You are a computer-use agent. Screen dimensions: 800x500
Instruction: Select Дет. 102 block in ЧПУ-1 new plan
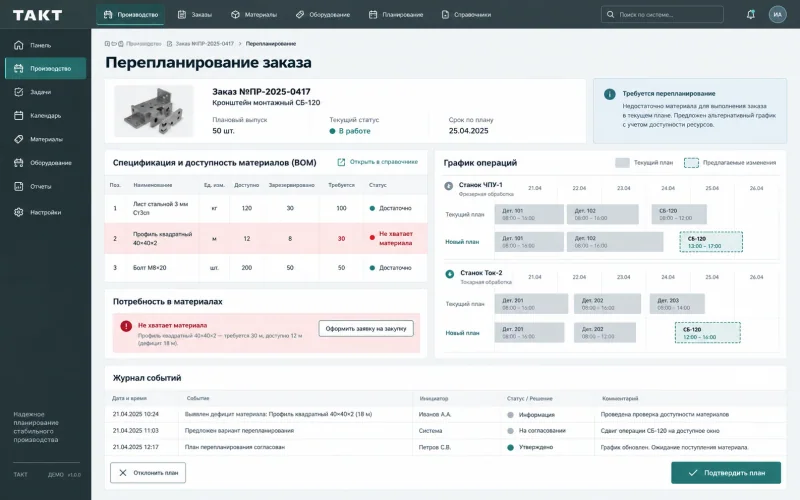point(615,242)
